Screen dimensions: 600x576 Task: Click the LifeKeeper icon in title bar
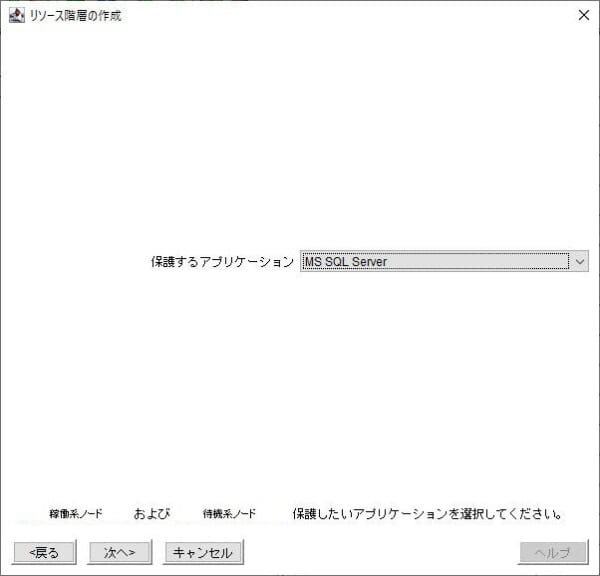pos(16,15)
